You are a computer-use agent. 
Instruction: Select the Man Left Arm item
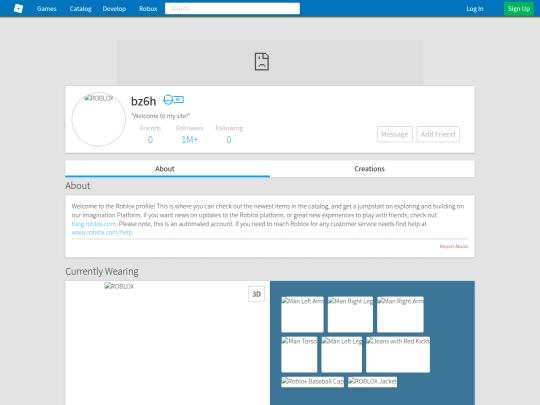coord(302,314)
